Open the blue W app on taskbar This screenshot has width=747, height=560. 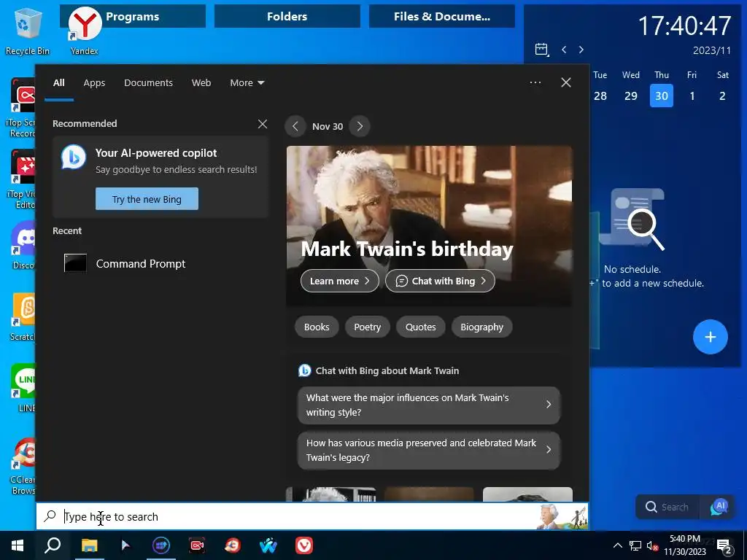click(268, 545)
